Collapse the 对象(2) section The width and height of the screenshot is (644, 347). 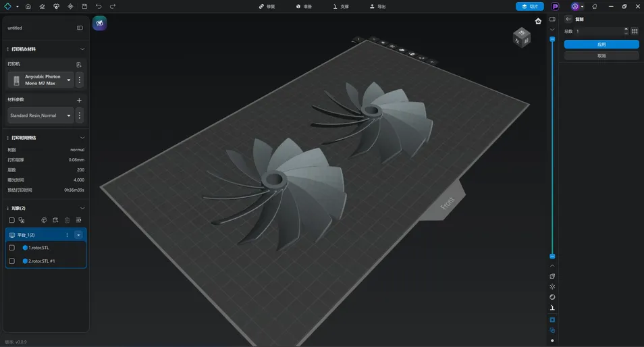(82, 208)
